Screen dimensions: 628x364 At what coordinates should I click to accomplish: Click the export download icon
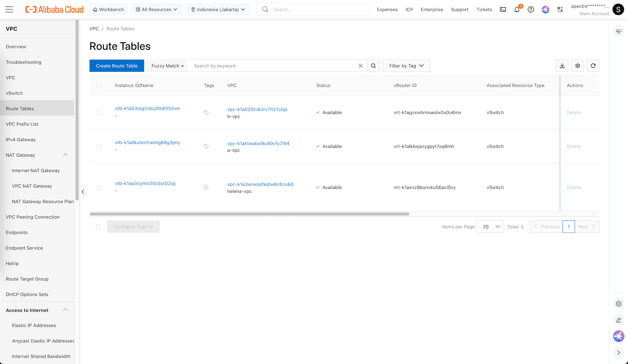click(x=562, y=66)
